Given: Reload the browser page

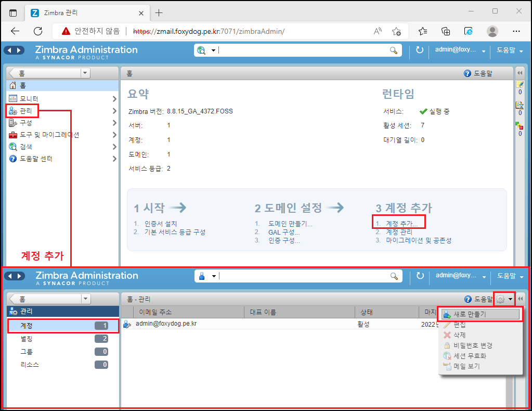Looking at the screenshot, I should [38, 31].
